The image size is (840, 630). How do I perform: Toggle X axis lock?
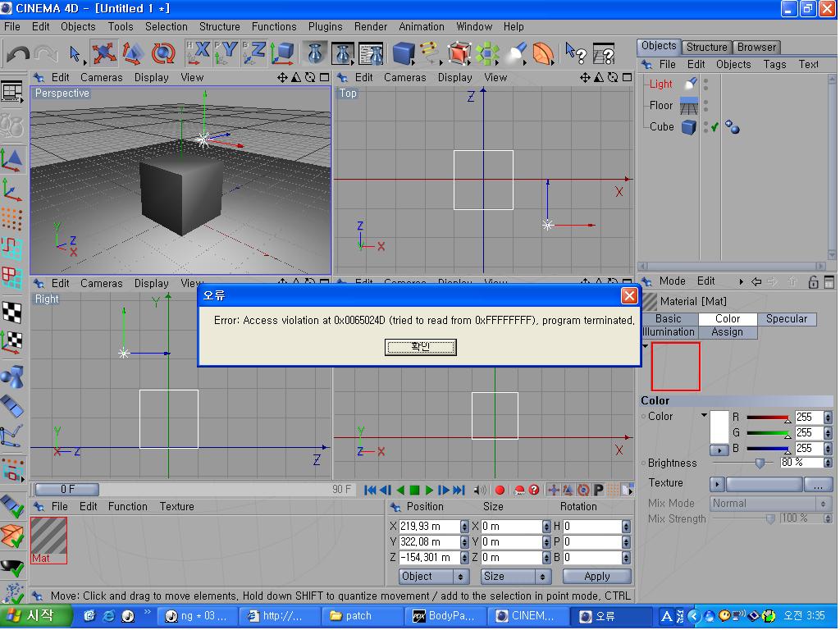click(x=199, y=53)
